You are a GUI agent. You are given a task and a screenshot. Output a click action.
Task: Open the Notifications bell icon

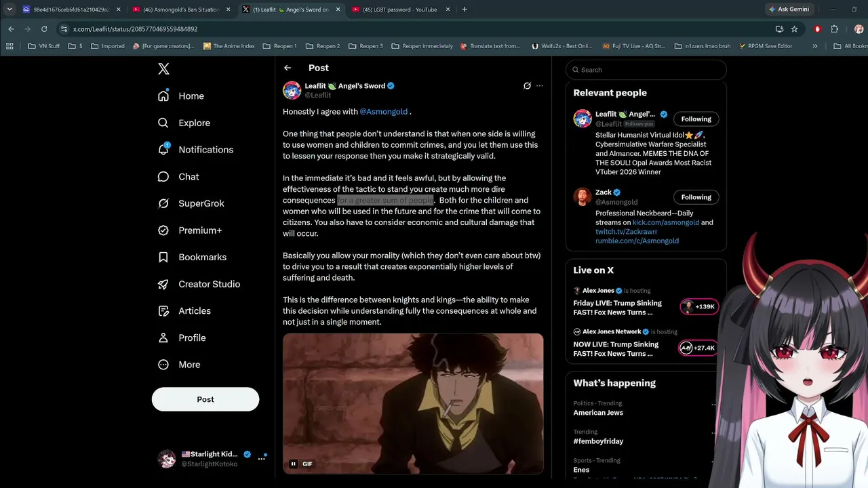[x=163, y=150]
